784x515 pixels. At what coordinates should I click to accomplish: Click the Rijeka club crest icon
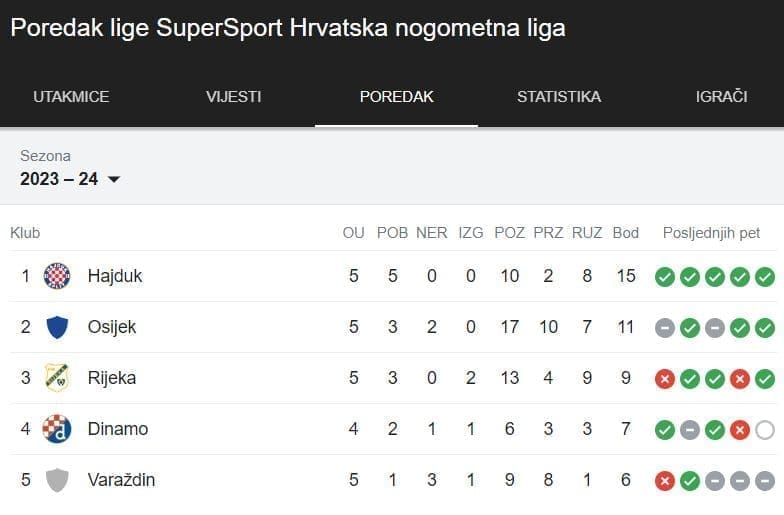(x=57, y=378)
